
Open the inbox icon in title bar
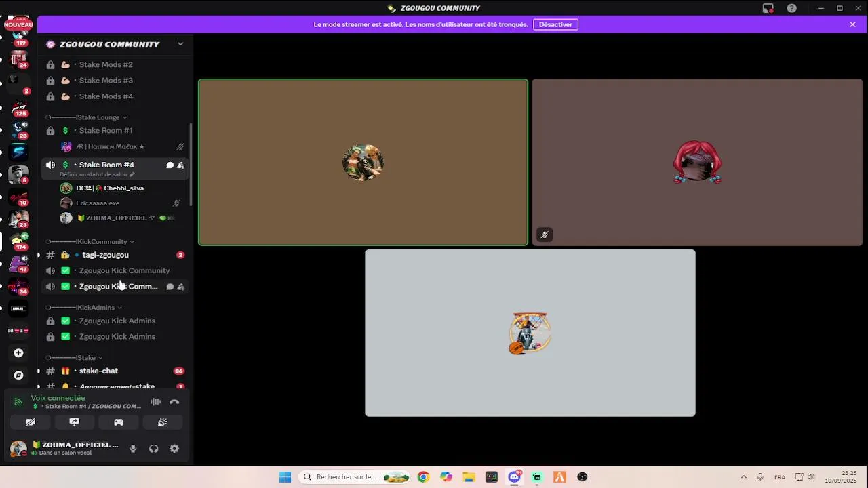(x=768, y=8)
